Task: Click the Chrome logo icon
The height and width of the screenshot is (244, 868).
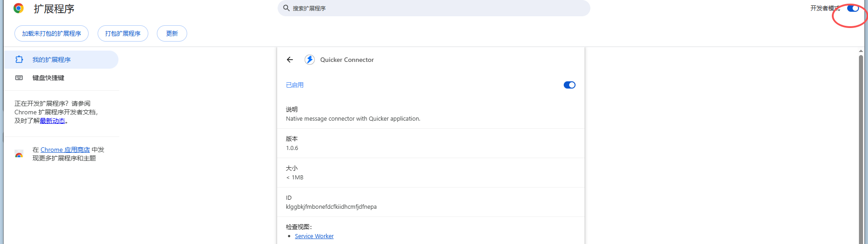Action: pos(19,8)
